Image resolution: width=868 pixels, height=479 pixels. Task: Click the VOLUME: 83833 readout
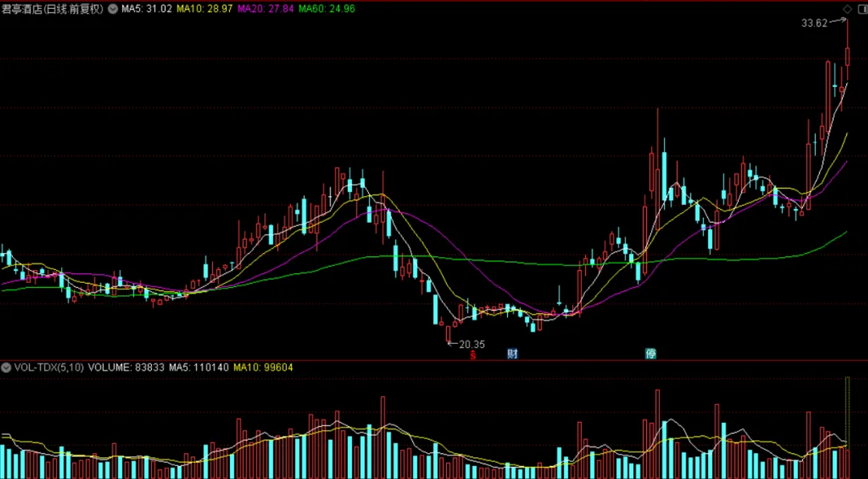pos(126,367)
